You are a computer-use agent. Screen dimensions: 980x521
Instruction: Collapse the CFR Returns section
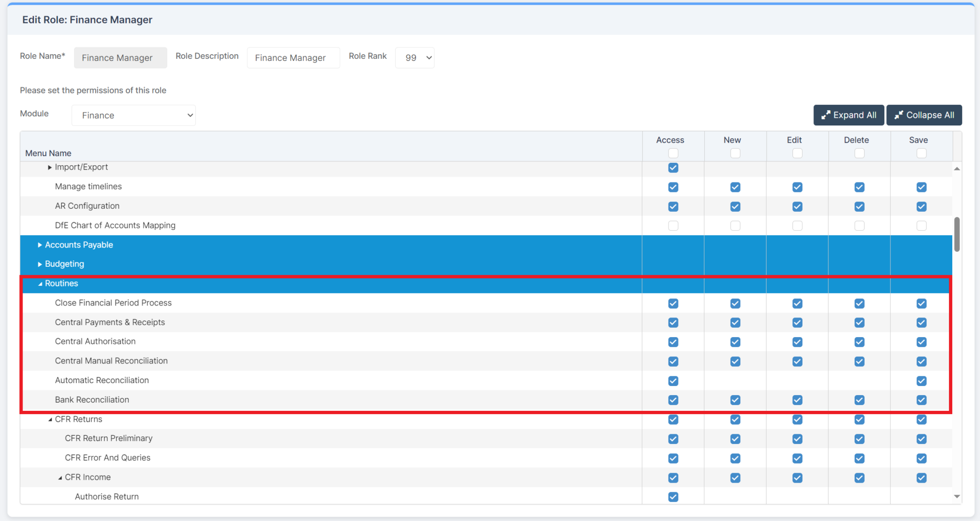click(50, 419)
